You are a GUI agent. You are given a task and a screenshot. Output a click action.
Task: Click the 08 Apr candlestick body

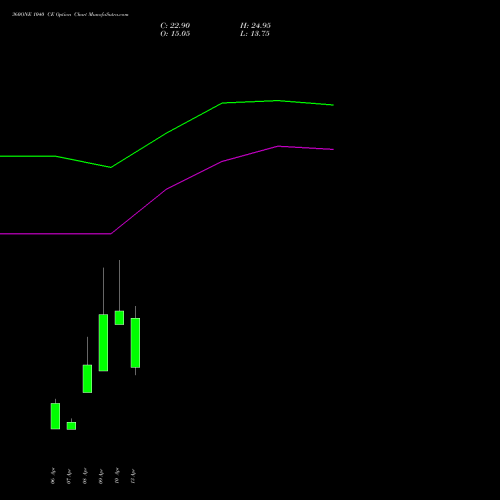click(87, 379)
